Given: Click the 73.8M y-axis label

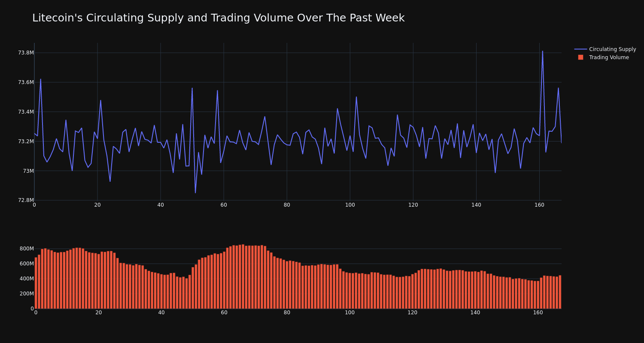Looking at the screenshot, I should (26, 53).
